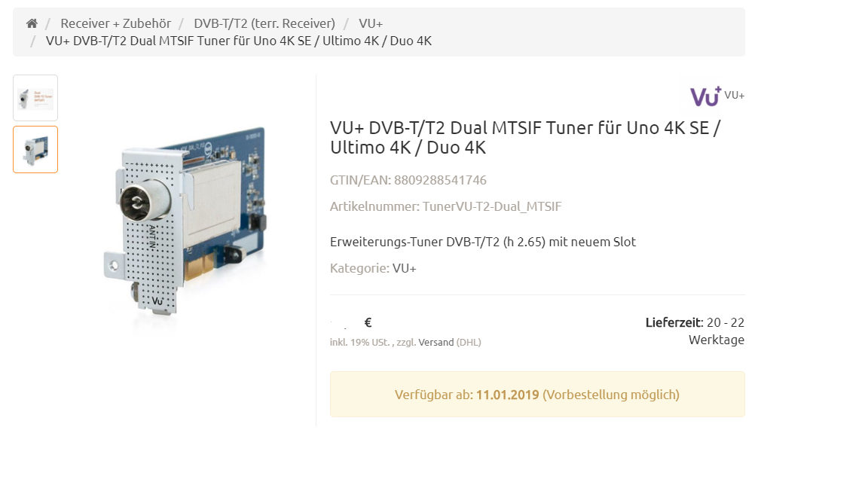The width and height of the screenshot is (868, 488).
Task: Click the GTIN/EAN number 8809288541746
Action: pyautogui.click(x=440, y=181)
